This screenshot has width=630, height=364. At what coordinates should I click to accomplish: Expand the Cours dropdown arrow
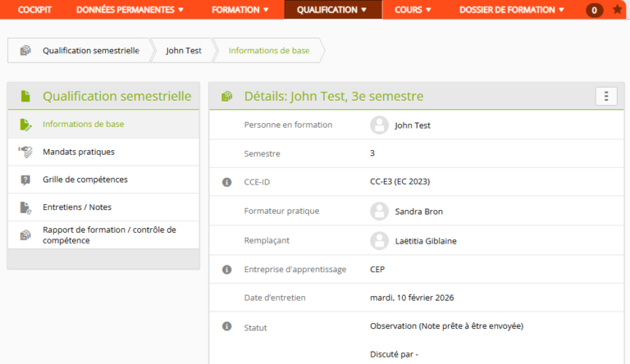click(428, 10)
